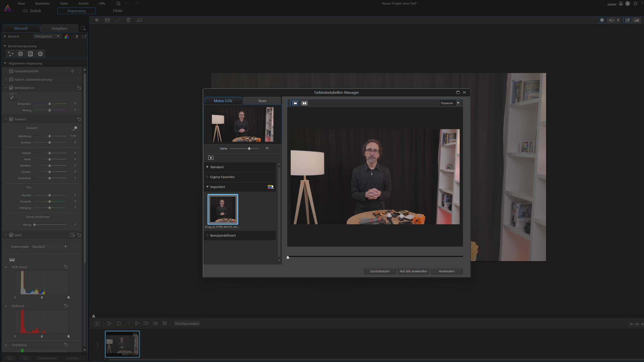Click the Anwenden button
The image size is (644, 362).
pyautogui.click(x=446, y=271)
